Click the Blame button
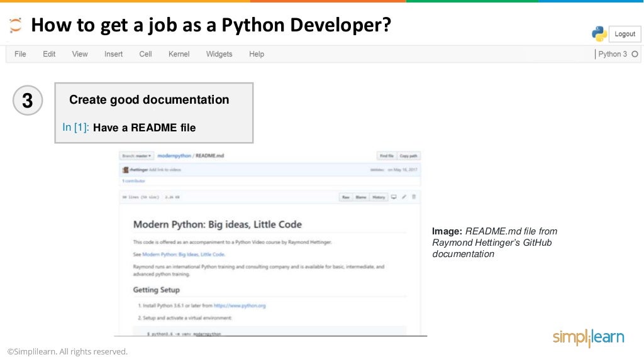Screen dimensions: 644x362 coord(361,197)
